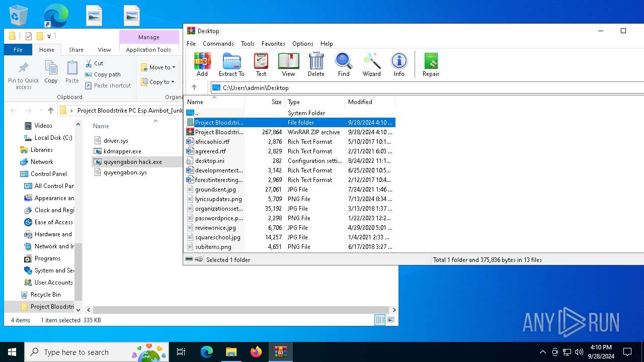This screenshot has height=362, width=644.
Task: Open File Explorer from the taskbar
Action: pos(231,352)
